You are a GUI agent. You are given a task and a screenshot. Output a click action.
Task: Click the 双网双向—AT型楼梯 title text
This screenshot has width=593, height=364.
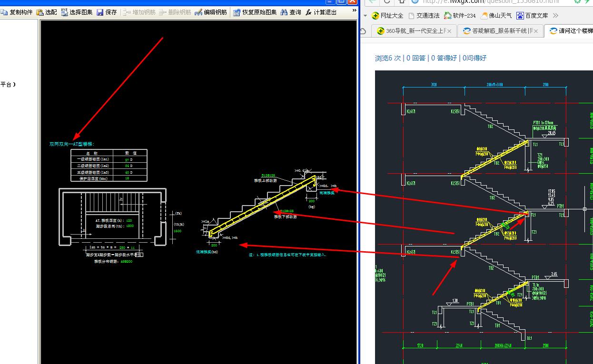tap(72, 144)
